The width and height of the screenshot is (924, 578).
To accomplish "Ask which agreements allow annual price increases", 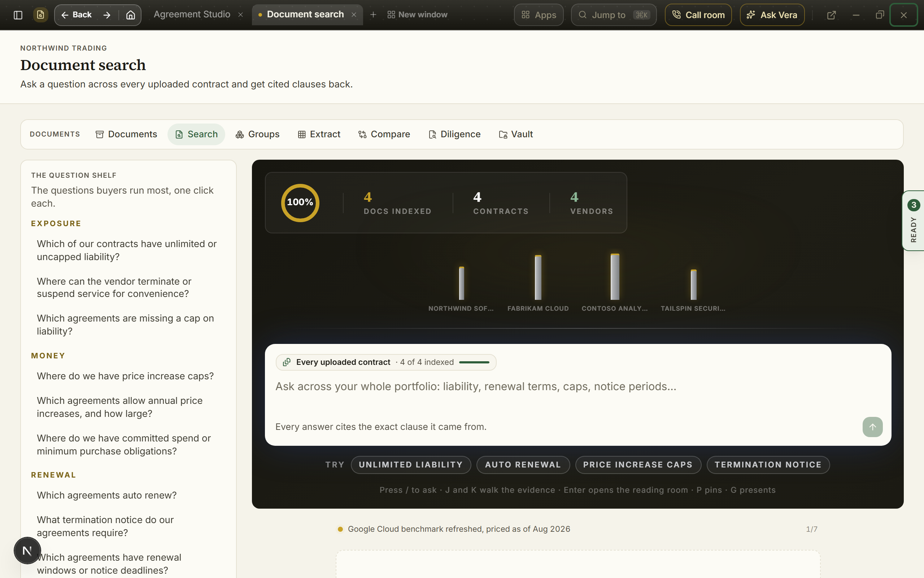I will click(x=128, y=407).
